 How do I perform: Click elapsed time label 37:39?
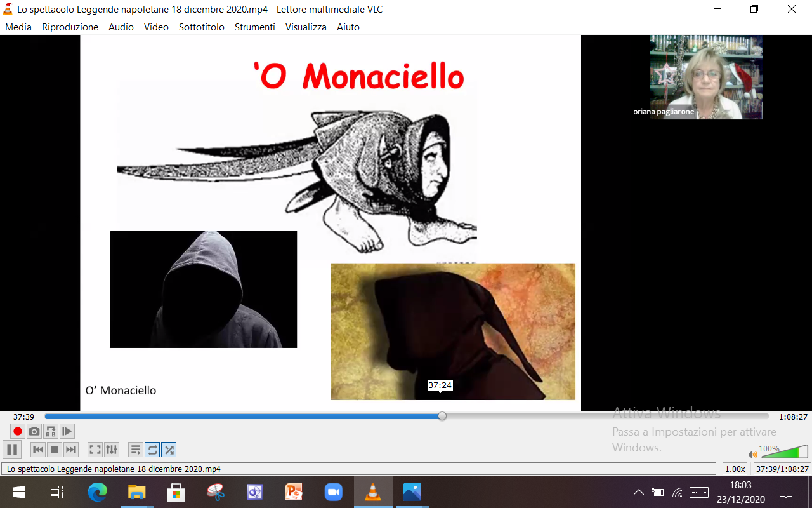pyautogui.click(x=23, y=417)
